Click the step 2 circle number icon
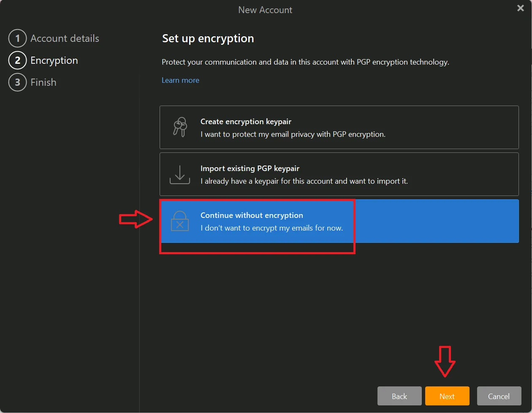The width and height of the screenshot is (532, 413). tap(17, 60)
